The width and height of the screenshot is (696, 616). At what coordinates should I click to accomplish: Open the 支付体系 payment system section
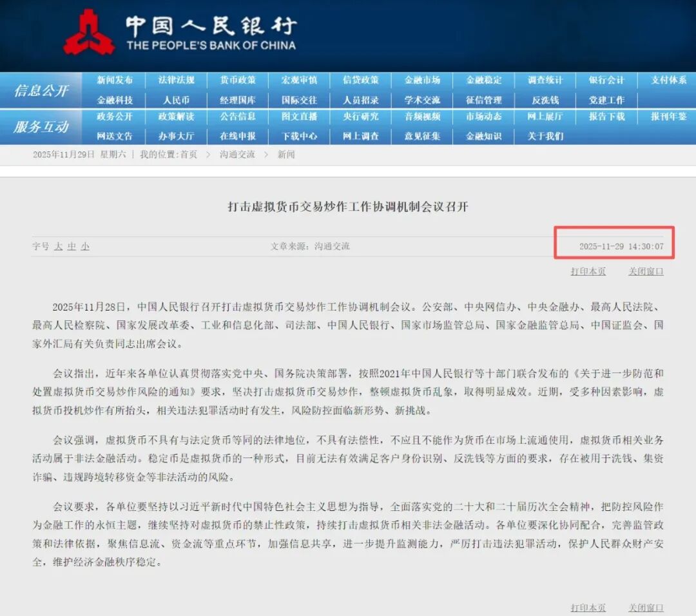(668, 80)
